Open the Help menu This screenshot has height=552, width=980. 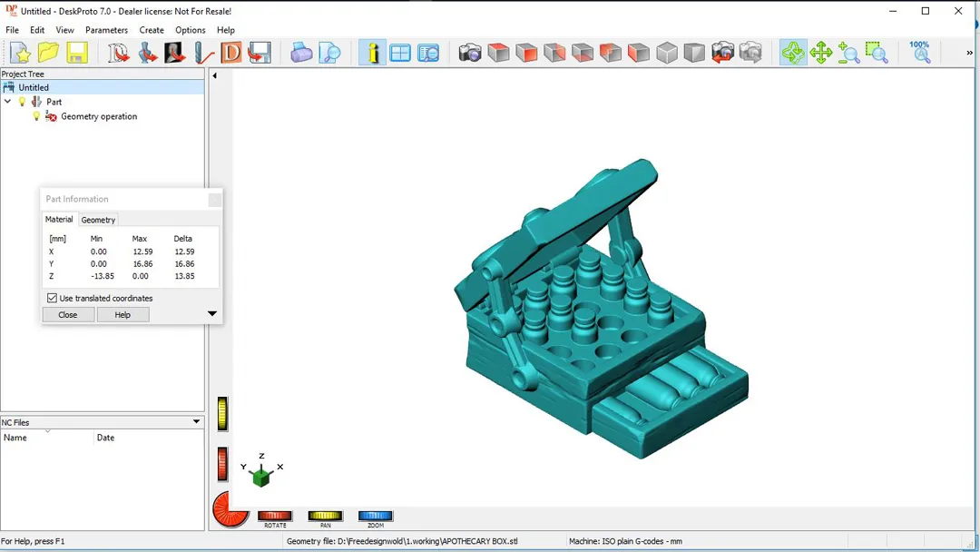click(x=226, y=30)
